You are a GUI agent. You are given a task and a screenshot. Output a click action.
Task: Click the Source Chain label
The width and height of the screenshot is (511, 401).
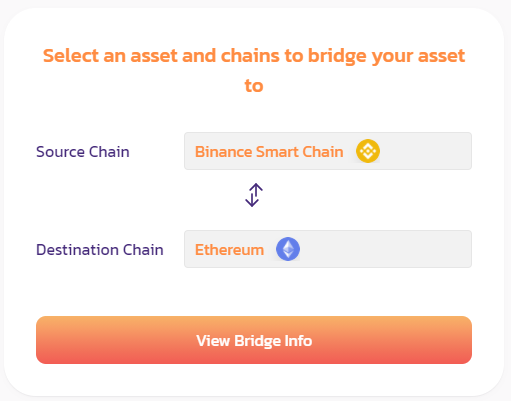click(83, 152)
